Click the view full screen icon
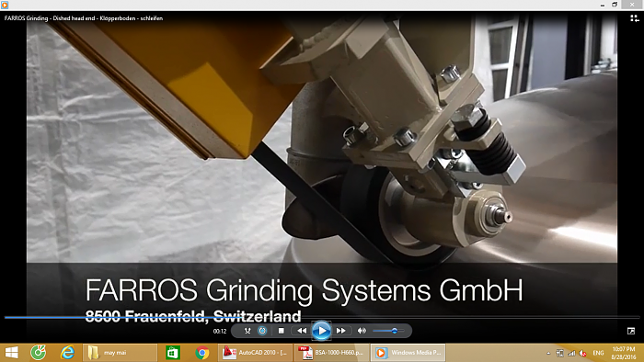Screen dimensions: 644x362 coord(631,331)
